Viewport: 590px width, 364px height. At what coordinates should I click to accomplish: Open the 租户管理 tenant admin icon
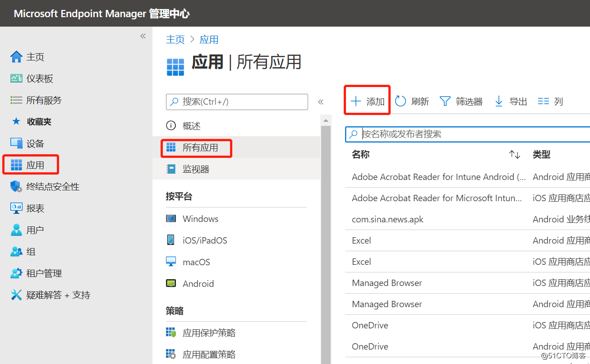[16, 273]
